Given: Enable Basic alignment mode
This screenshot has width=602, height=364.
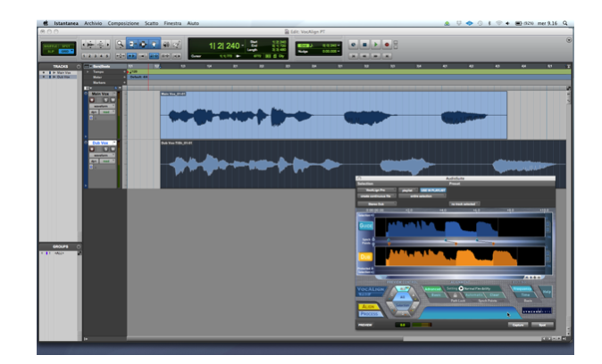Looking at the screenshot, I should click(436, 295).
